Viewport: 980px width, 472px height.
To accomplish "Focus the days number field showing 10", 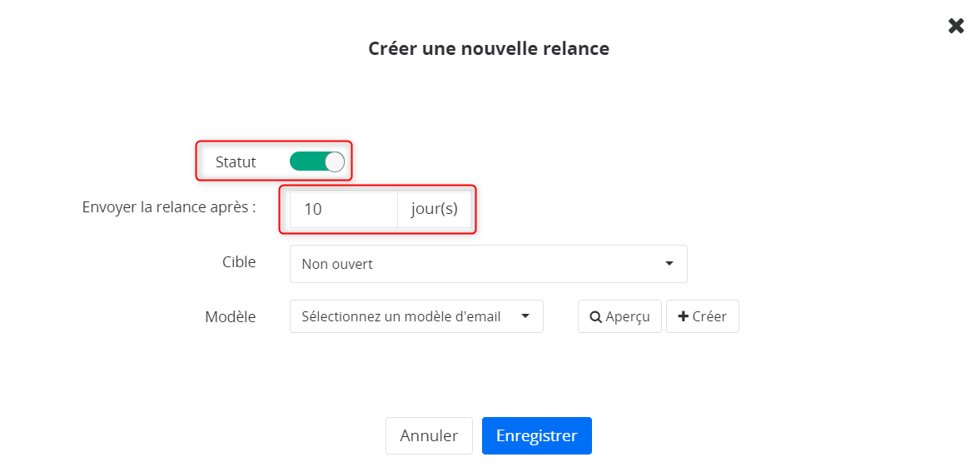I will coord(344,210).
